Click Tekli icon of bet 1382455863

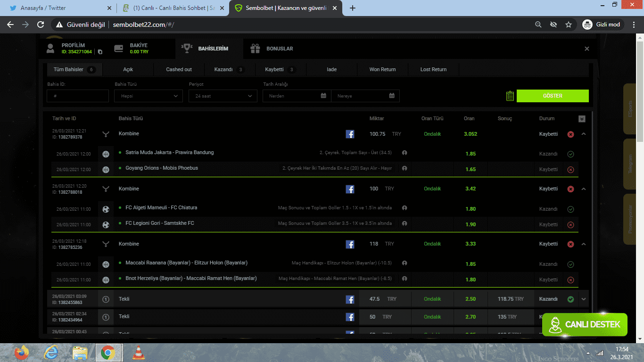point(106,299)
